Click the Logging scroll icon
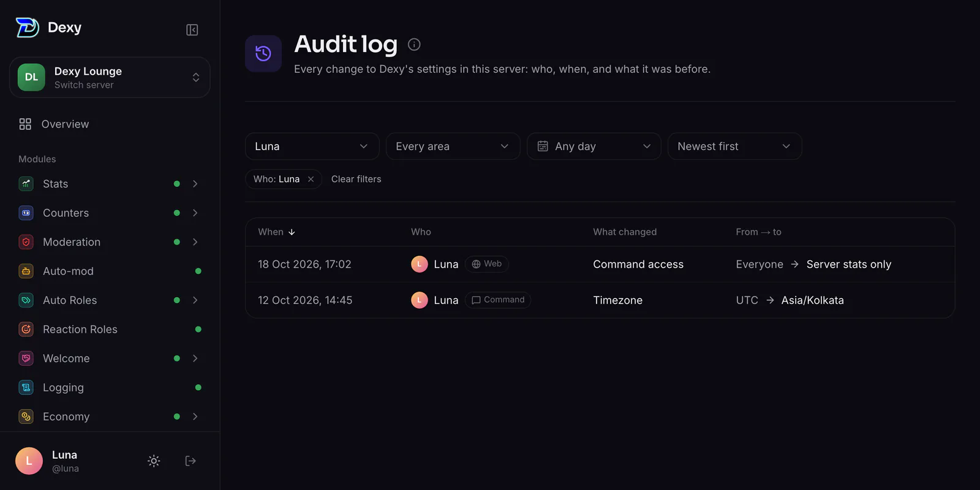The height and width of the screenshot is (490, 980). [26, 388]
